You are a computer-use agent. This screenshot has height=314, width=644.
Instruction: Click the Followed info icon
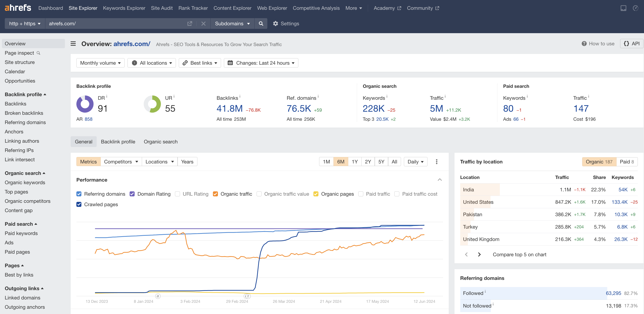point(485,291)
